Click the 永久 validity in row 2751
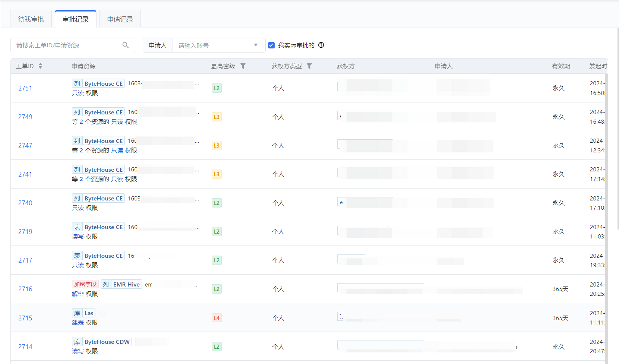Screen dimensions: 619x364 (558, 88)
